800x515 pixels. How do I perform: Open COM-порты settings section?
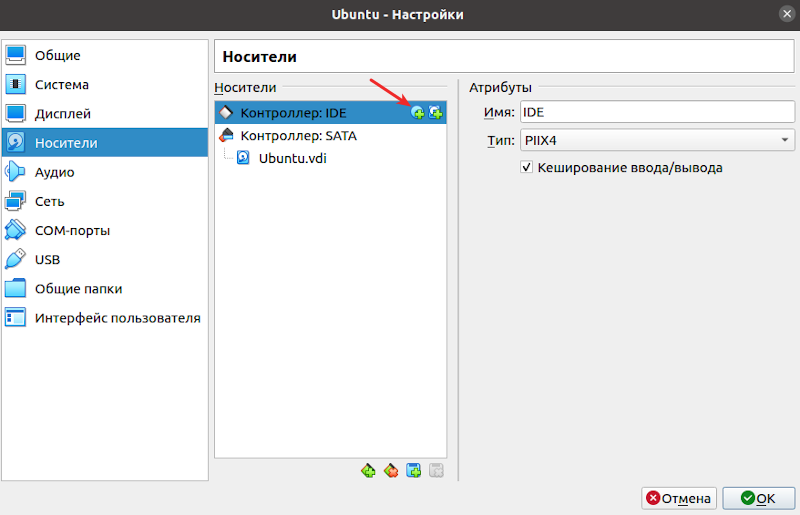click(105, 230)
